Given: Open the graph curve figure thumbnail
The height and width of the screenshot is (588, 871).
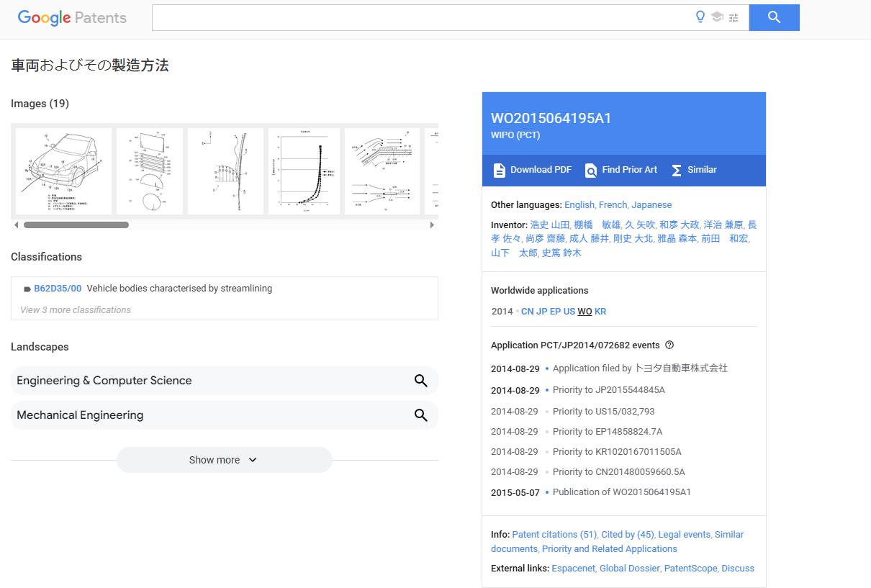Looking at the screenshot, I should [x=304, y=171].
